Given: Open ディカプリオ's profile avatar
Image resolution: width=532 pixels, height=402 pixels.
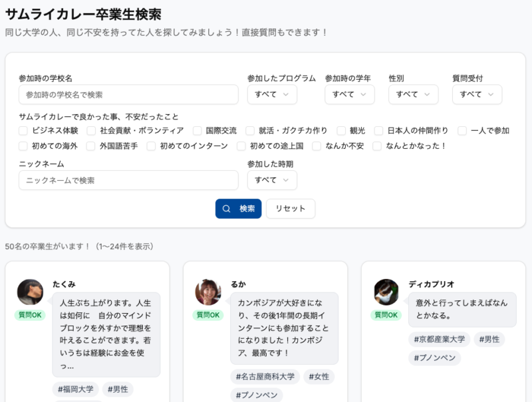Looking at the screenshot, I should [x=386, y=292].
